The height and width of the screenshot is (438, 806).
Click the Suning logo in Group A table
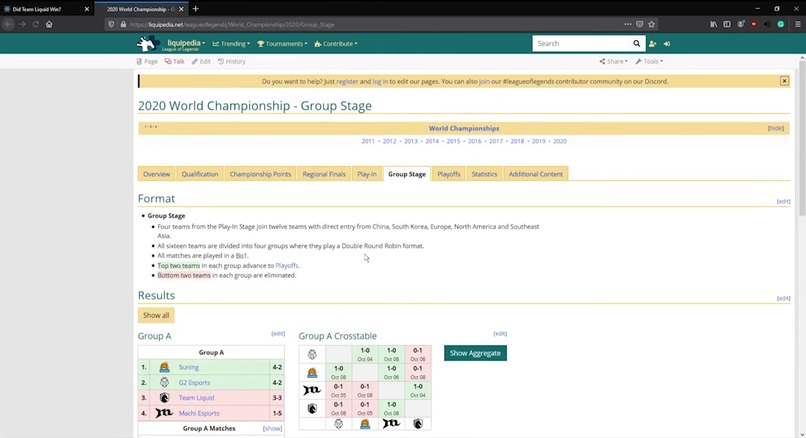pyautogui.click(x=164, y=367)
